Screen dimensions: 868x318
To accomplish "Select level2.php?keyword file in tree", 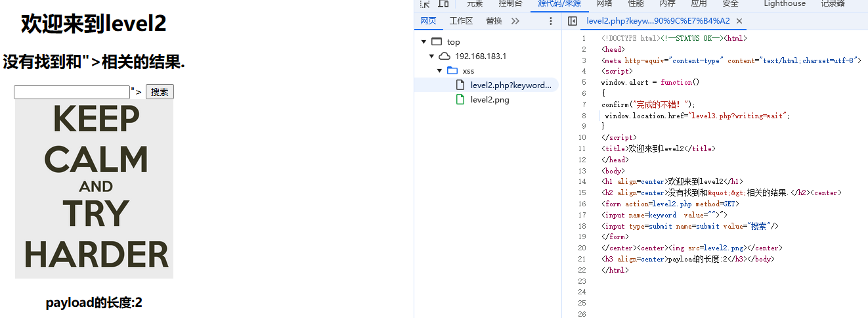I will click(x=507, y=85).
